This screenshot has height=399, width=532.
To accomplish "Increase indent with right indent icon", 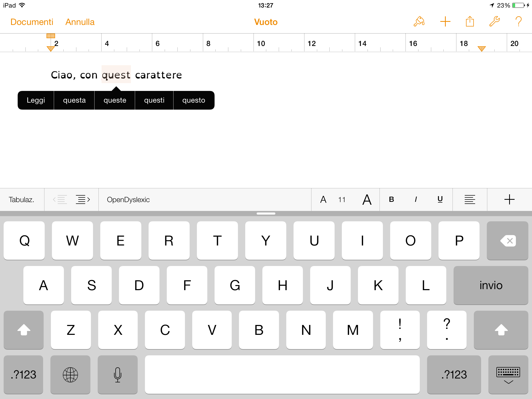I will [x=83, y=199].
